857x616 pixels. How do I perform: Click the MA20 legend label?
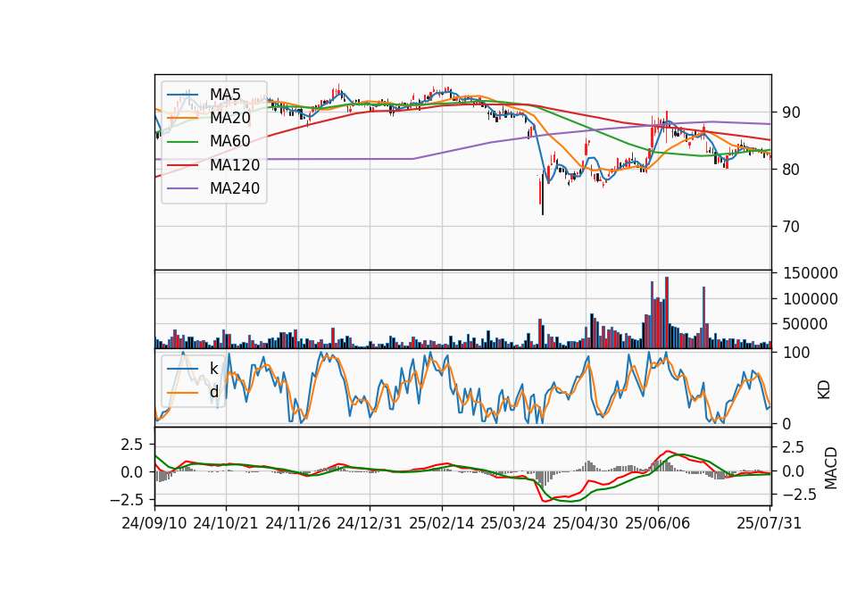tap(229, 118)
